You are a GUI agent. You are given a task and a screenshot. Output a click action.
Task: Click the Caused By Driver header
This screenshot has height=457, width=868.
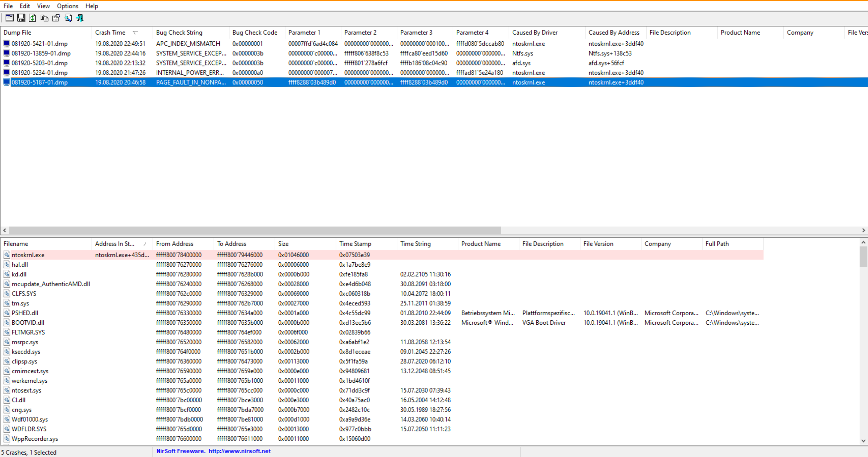[x=535, y=33]
